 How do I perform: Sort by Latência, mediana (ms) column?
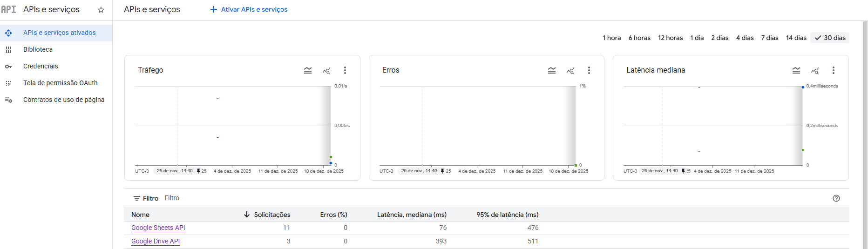click(412, 215)
